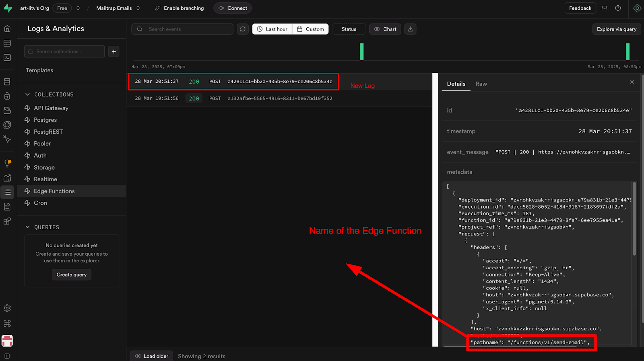Image resolution: width=644 pixels, height=361 pixels.
Task: Click the Search collections field
Action: [x=64, y=51]
